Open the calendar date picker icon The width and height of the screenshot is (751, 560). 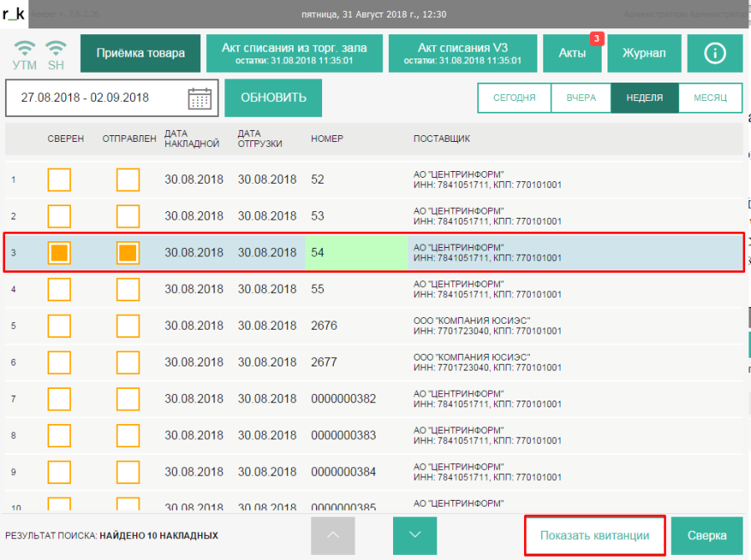coord(199,98)
